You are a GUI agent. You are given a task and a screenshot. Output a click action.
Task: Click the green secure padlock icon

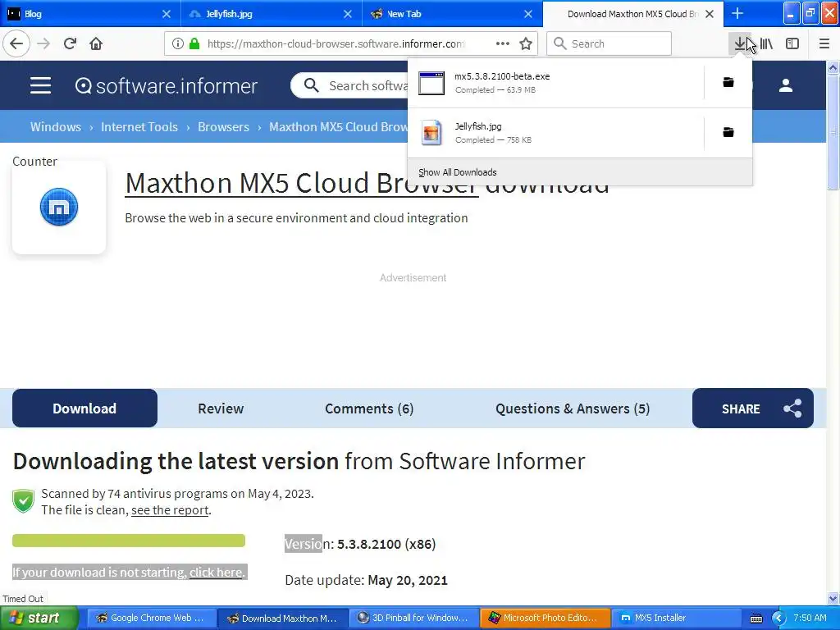[x=194, y=43]
